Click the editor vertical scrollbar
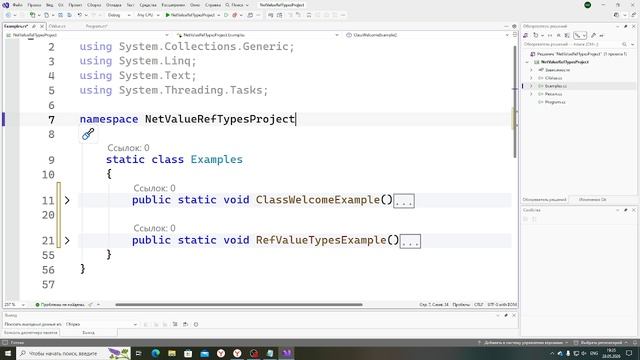640x360 pixels. click(515, 101)
